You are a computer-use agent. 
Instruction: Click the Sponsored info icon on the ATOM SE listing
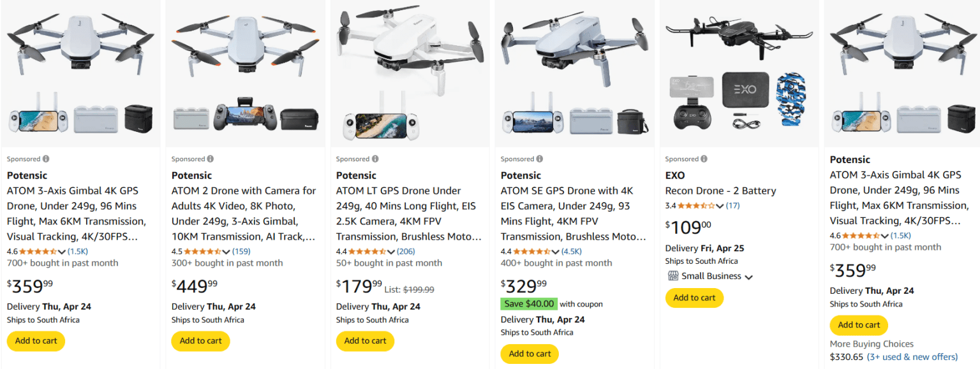[540, 159]
